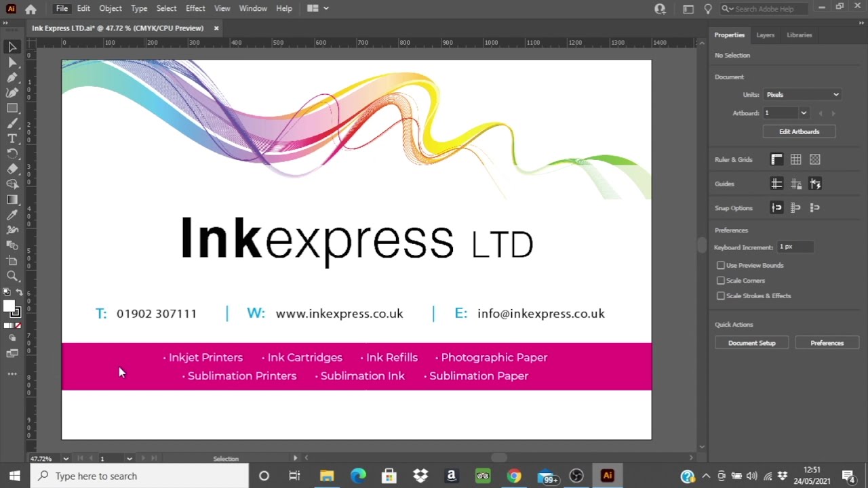Screen dimensions: 868x488
Task: Enable Scale Corners checkbox
Action: click(x=720, y=281)
